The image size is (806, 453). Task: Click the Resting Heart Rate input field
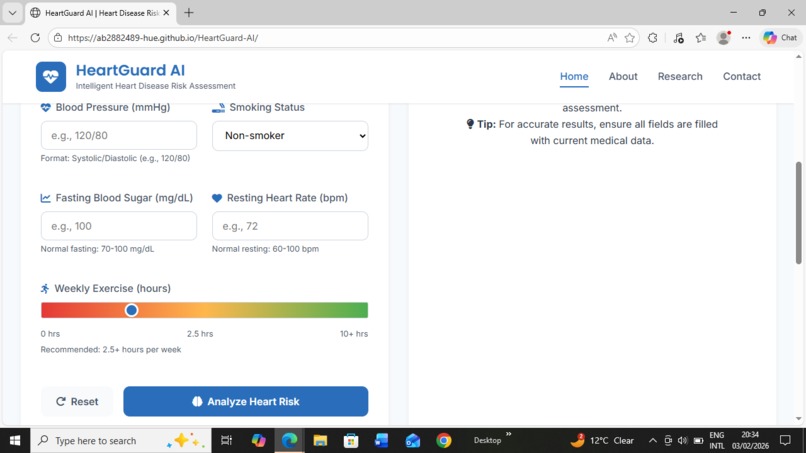tap(290, 226)
